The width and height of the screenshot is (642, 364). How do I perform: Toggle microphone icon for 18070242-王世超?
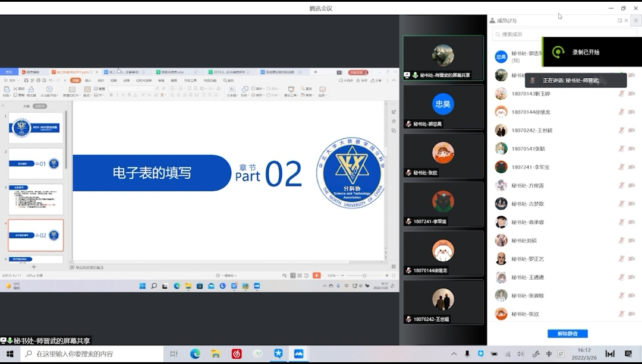click(x=621, y=131)
